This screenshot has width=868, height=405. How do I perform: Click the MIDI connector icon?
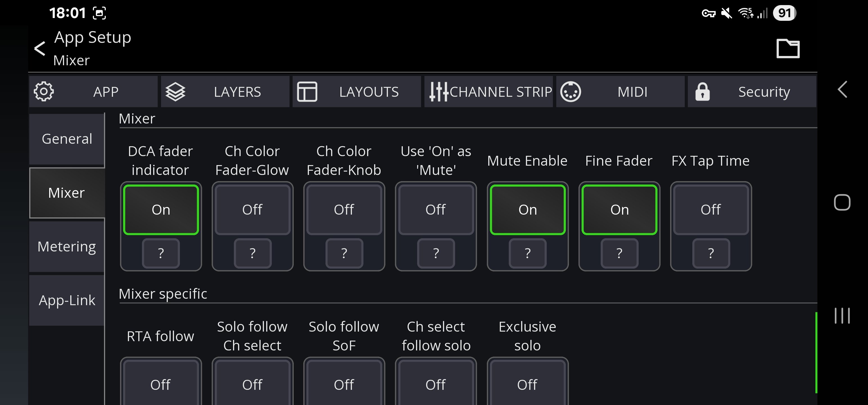[570, 91]
